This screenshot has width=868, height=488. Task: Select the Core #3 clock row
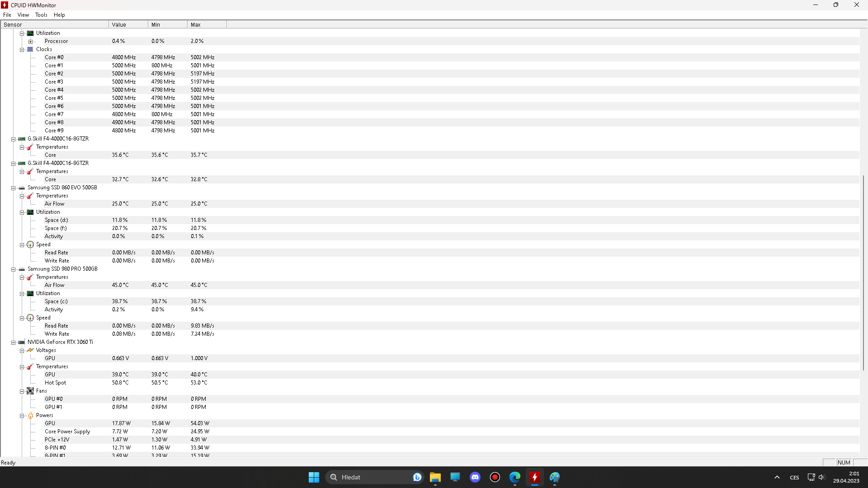[x=430, y=82]
